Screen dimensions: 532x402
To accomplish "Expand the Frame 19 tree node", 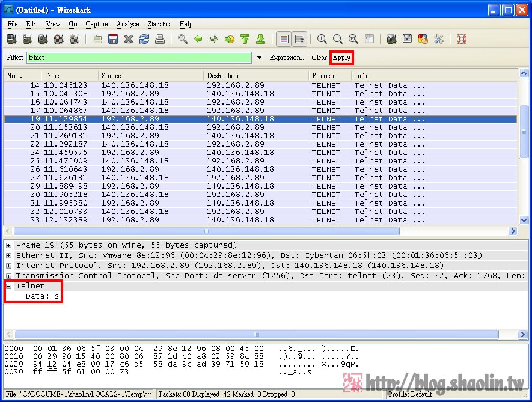I will pos(9,245).
